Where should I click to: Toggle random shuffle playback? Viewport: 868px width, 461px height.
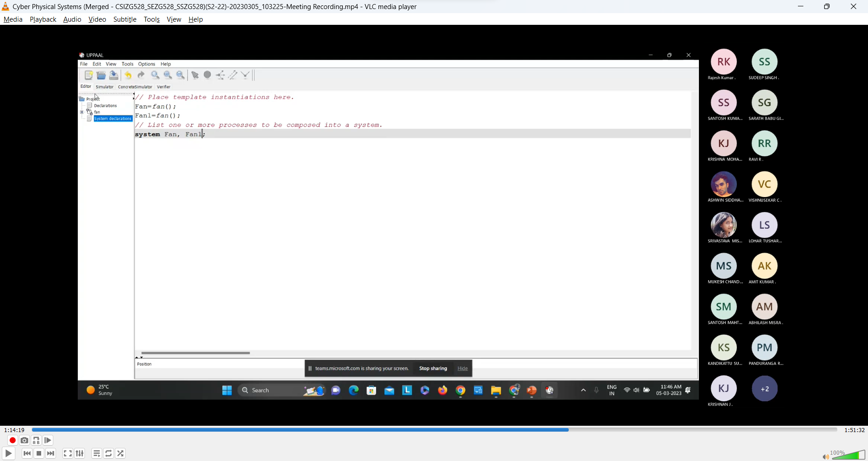[x=120, y=453]
